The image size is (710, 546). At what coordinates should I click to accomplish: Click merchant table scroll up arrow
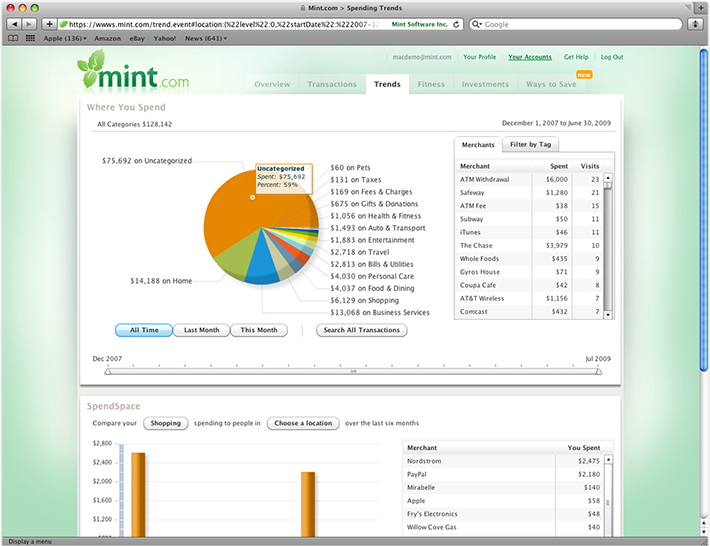(608, 178)
